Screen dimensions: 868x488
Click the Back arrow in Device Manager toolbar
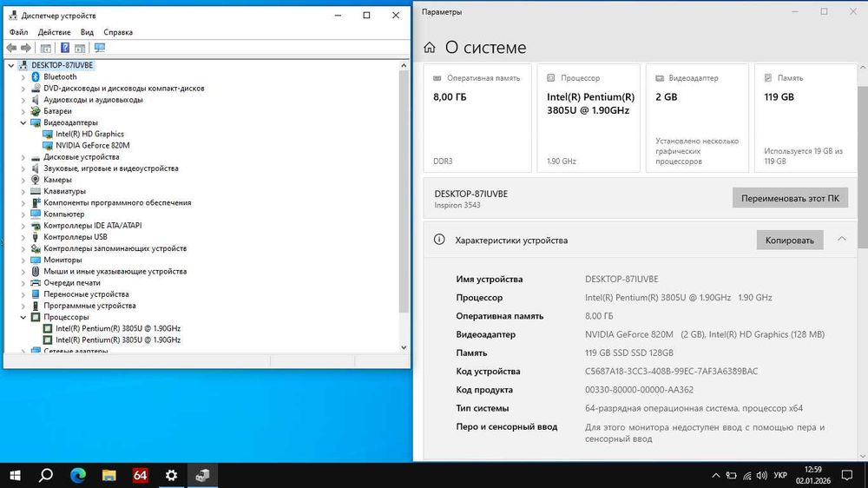[11, 48]
